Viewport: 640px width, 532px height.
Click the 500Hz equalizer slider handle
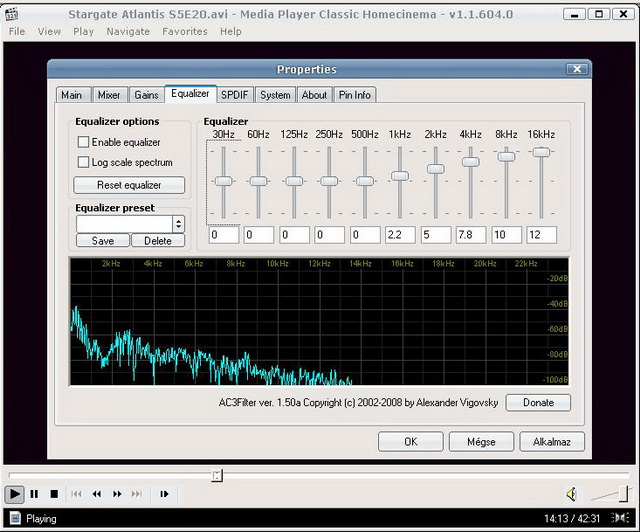pos(364,181)
